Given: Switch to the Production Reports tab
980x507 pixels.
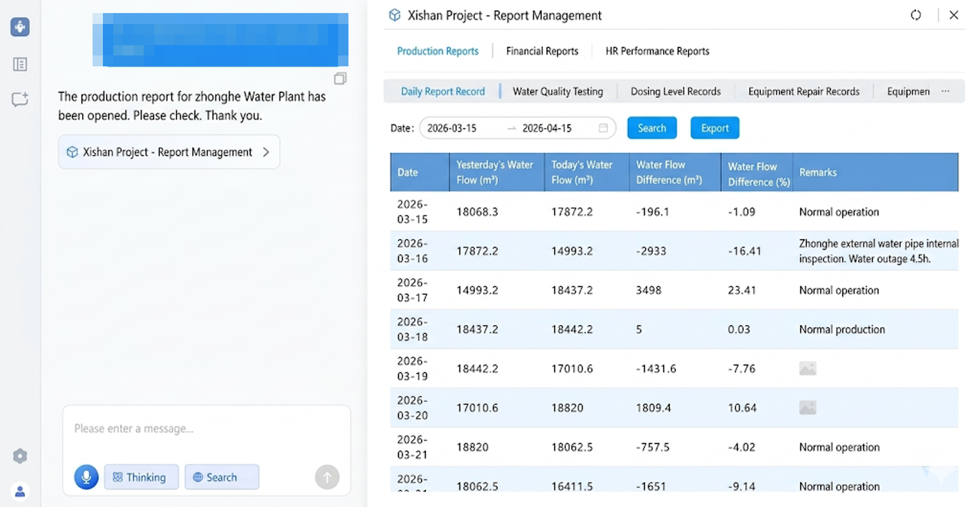Looking at the screenshot, I should [x=438, y=51].
